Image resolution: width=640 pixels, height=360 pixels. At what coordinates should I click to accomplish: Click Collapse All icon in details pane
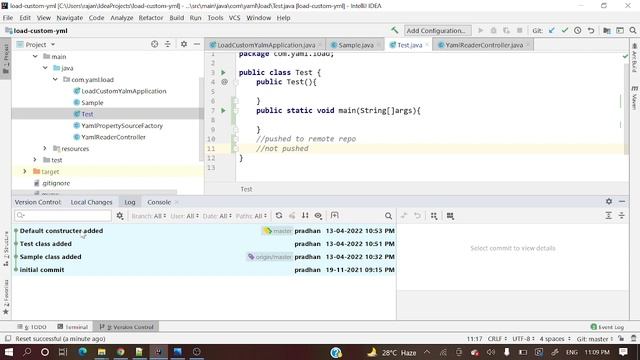(x=621, y=216)
